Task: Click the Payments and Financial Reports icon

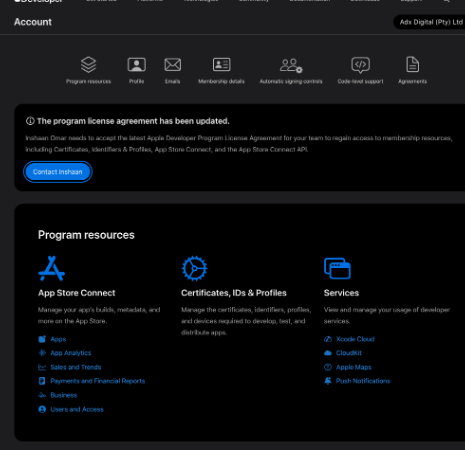Action: pyautogui.click(x=42, y=381)
